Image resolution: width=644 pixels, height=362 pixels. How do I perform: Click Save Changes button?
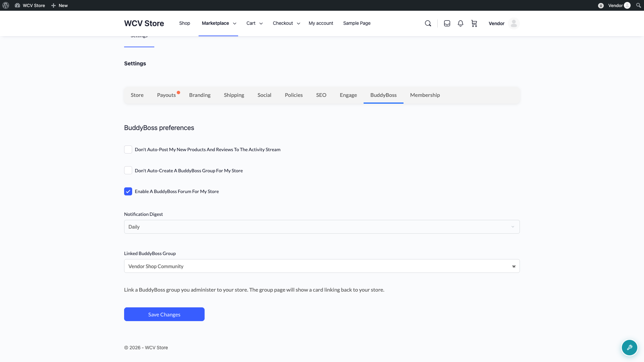click(x=164, y=314)
